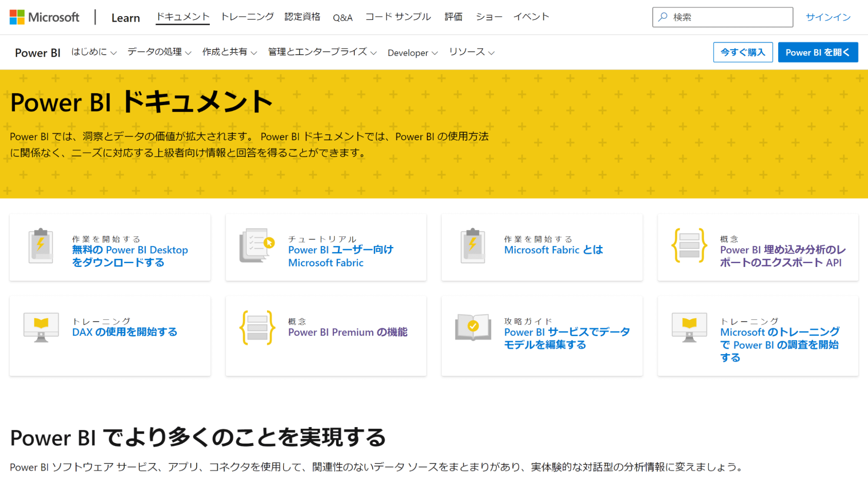
Task: Click the search magnifier icon
Action: pos(663,17)
